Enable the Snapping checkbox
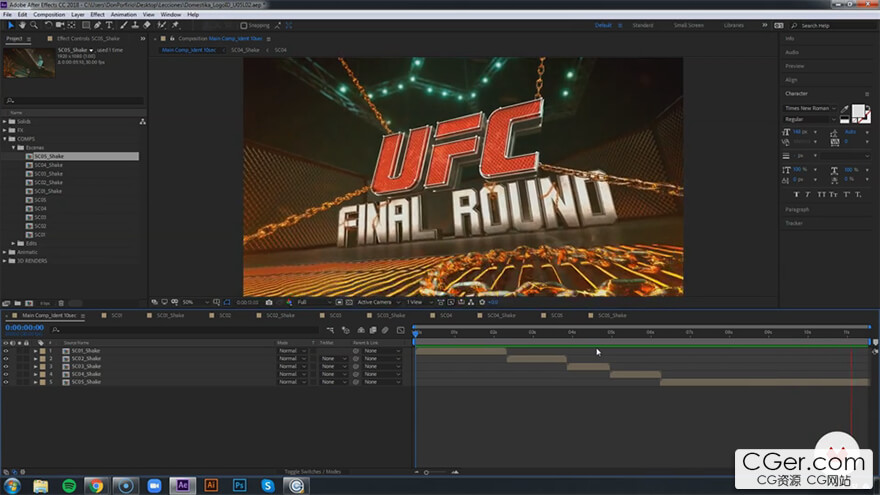 coord(244,25)
